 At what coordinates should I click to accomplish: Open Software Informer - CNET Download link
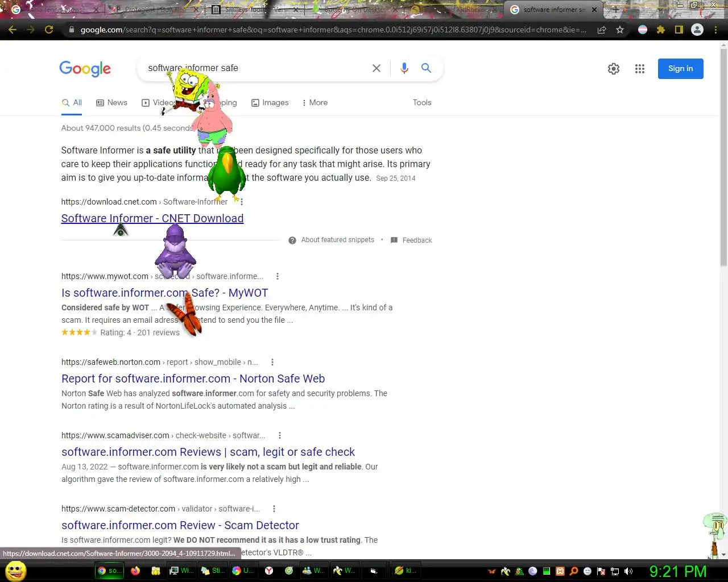tap(152, 218)
